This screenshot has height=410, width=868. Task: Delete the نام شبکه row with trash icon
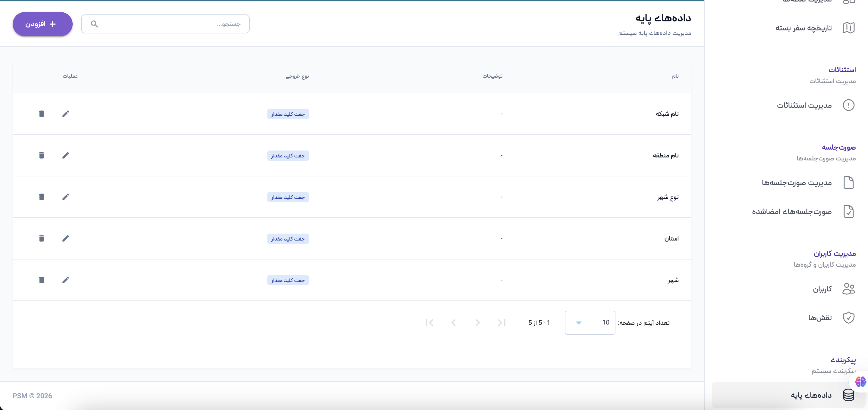point(42,114)
